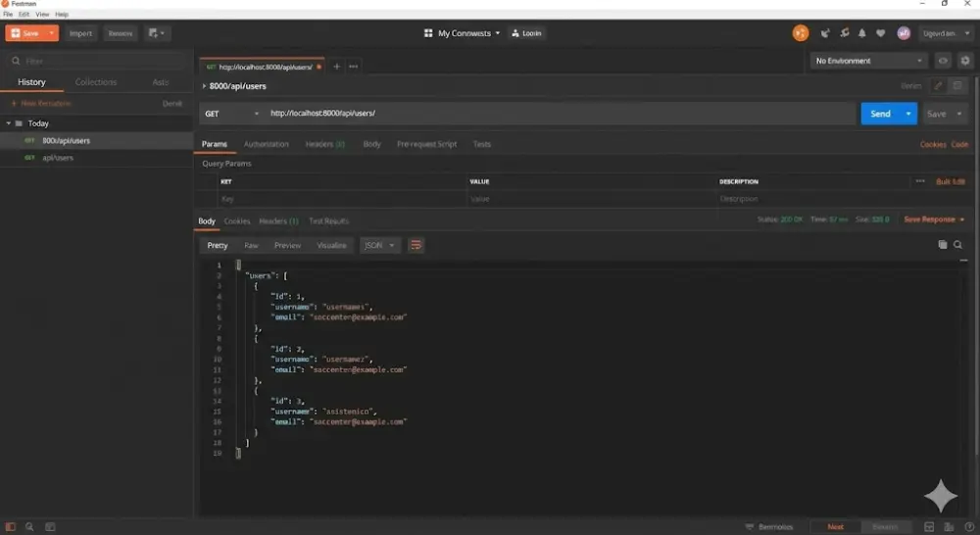Open the user account dropdown

[947, 33]
